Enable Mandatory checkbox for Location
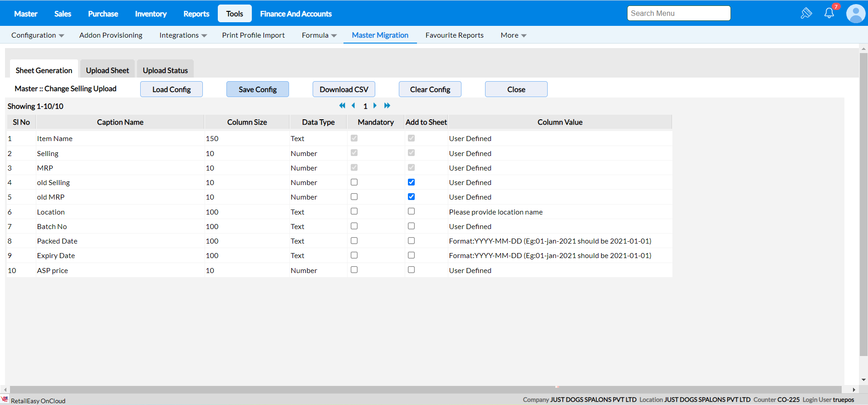 [x=354, y=211]
